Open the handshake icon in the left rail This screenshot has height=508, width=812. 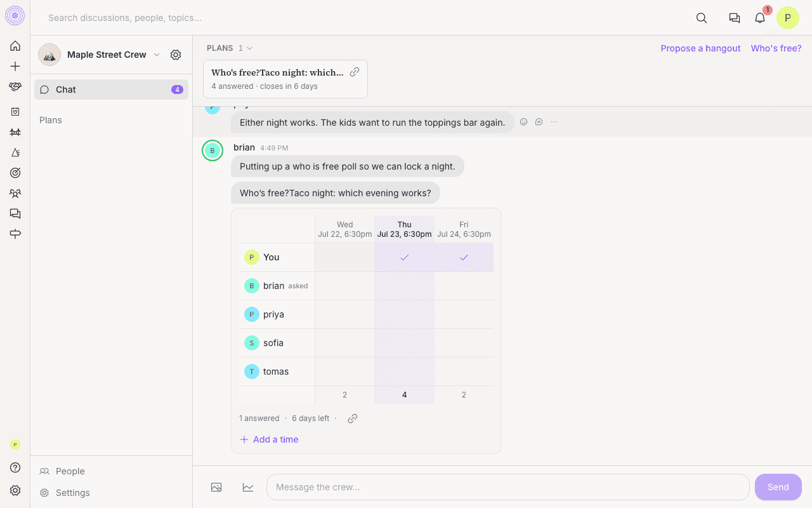click(x=15, y=87)
